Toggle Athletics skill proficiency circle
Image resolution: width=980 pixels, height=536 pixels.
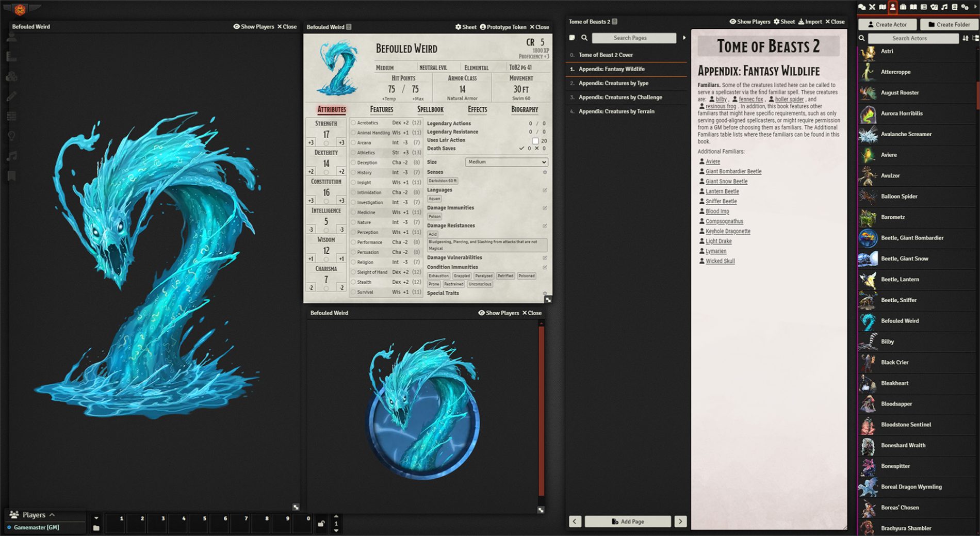[x=353, y=153]
